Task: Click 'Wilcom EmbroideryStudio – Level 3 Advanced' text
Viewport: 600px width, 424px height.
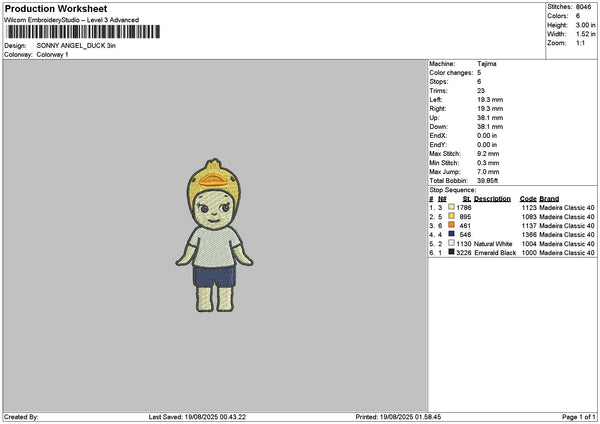Action: (72, 20)
